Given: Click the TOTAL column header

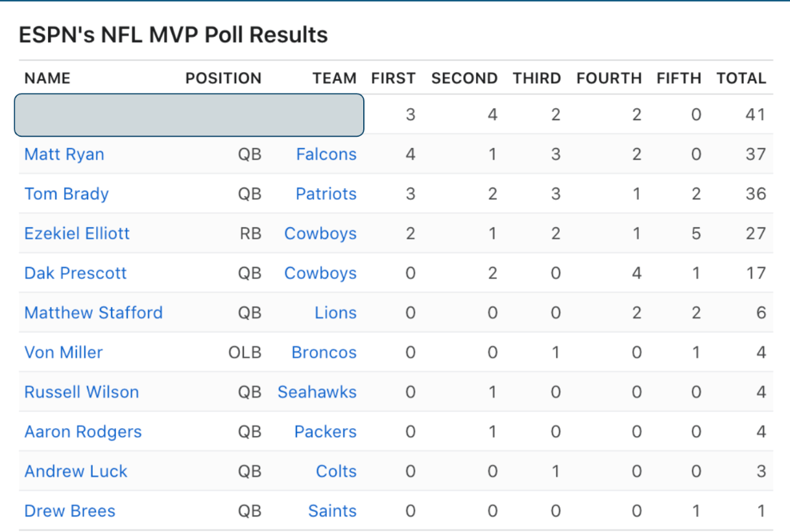Looking at the screenshot, I should (x=741, y=79).
